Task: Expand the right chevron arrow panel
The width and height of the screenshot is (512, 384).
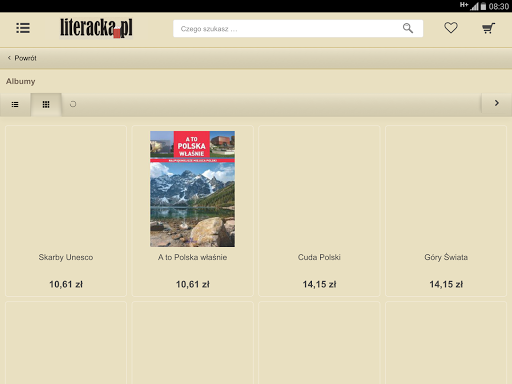Action: point(497,103)
